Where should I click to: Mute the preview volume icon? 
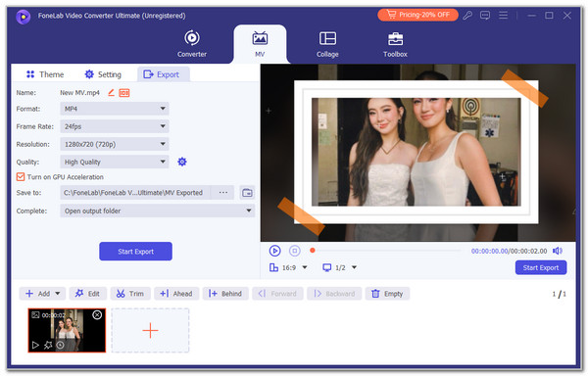[x=558, y=251]
